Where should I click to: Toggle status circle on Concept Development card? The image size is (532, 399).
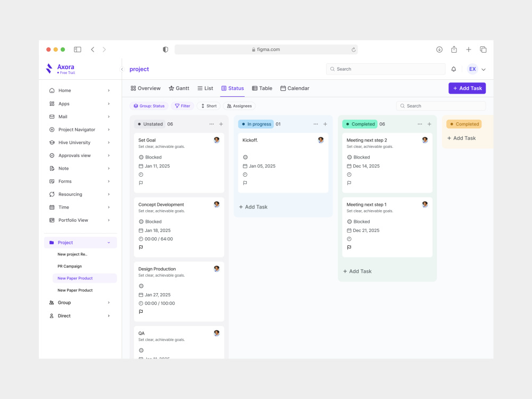tap(141, 222)
